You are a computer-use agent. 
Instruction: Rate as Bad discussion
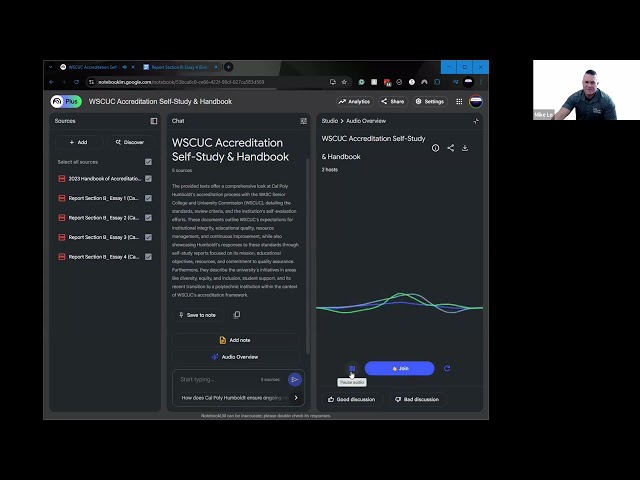[417, 400]
